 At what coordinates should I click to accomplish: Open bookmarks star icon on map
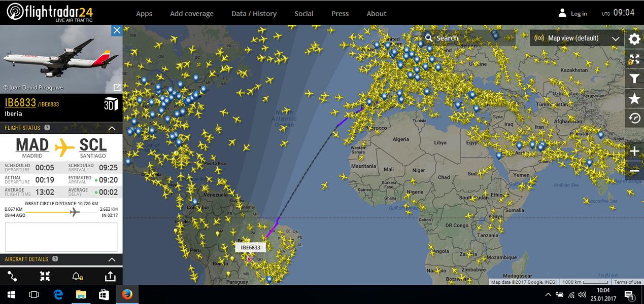pos(634,98)
